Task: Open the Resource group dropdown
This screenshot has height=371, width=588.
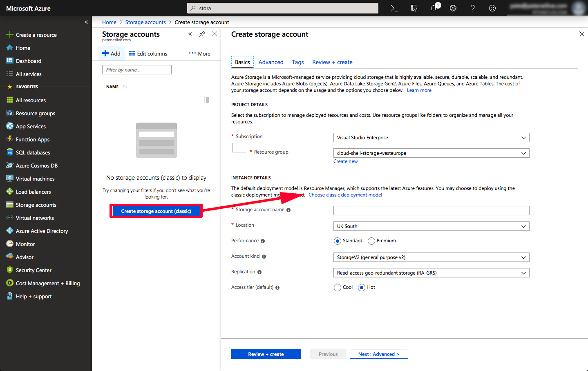Action: point(431,153)
